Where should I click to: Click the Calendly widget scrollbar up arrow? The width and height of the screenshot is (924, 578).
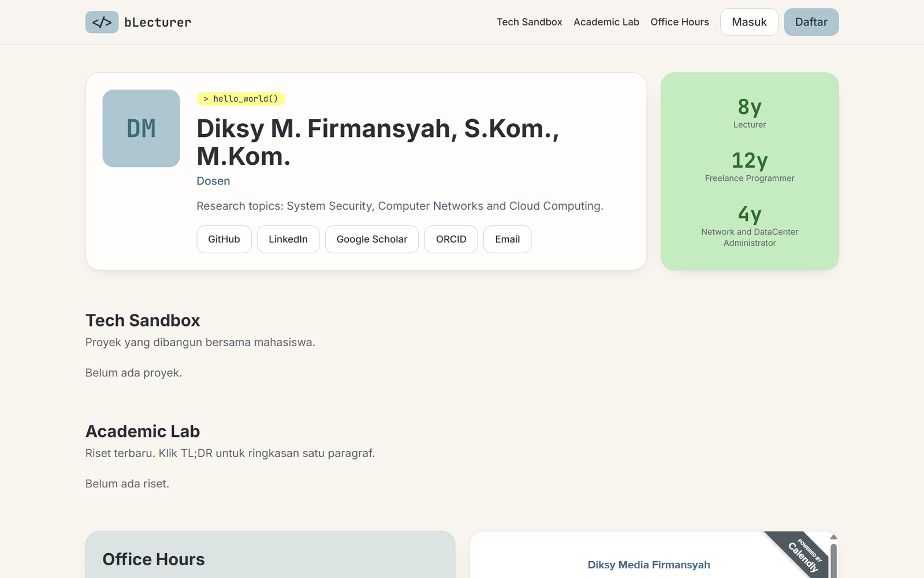[x=833, y=537]
